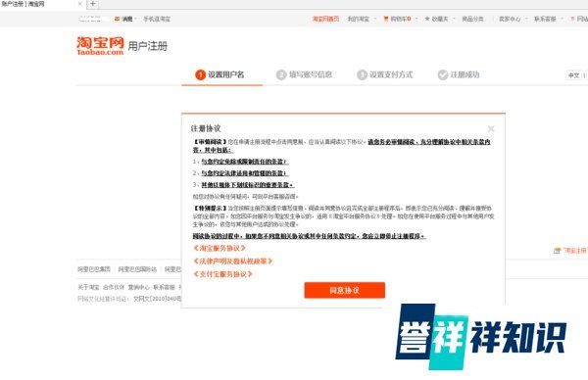
Task: Click the 联系客服 footer link
Action: click(164, 287)
